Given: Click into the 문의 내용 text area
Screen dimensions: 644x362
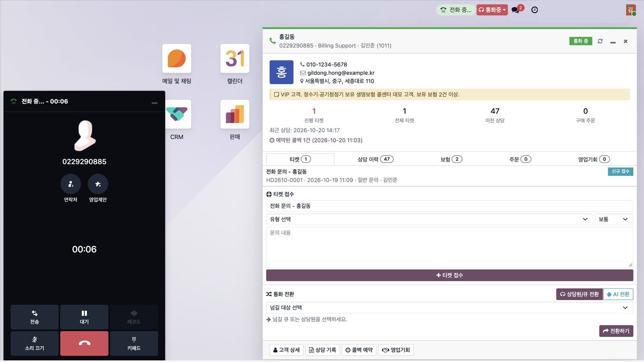Looking at the screenshot, I should 450,247.
